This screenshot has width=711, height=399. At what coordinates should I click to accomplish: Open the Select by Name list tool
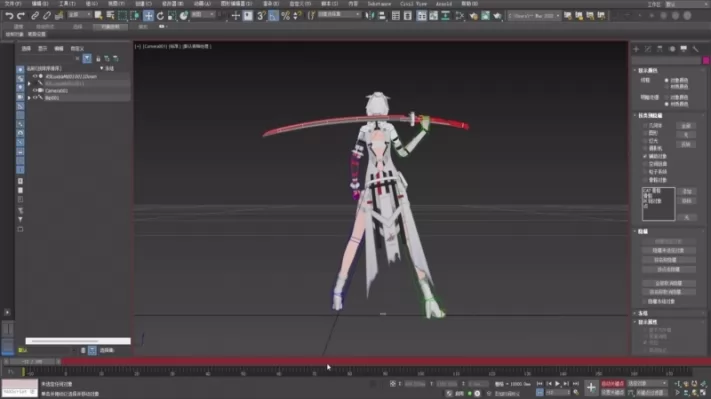pos(110,16)
